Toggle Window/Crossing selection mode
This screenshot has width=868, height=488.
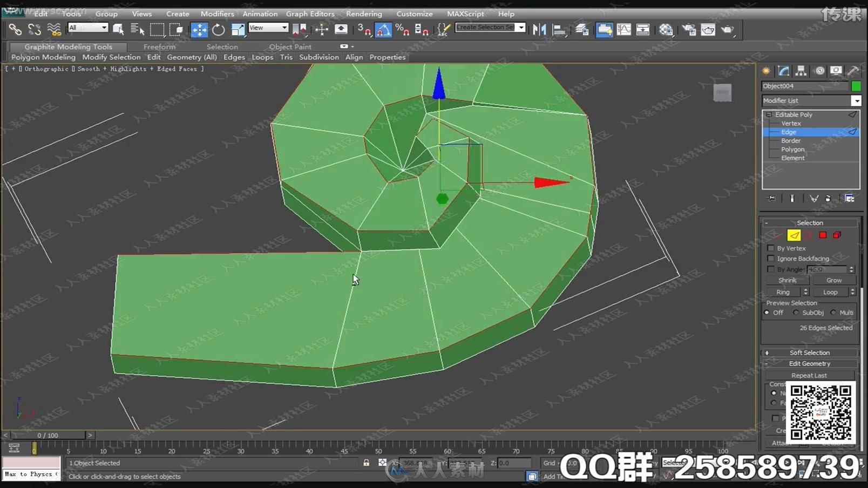coord(176,30)
